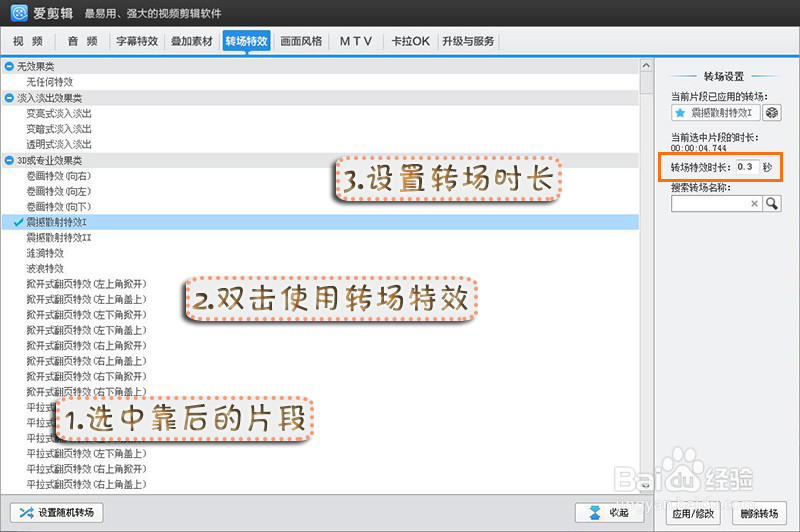
Task: Select 掀开式翻页特效 (右上角盖上)
Action: point(86,361)
